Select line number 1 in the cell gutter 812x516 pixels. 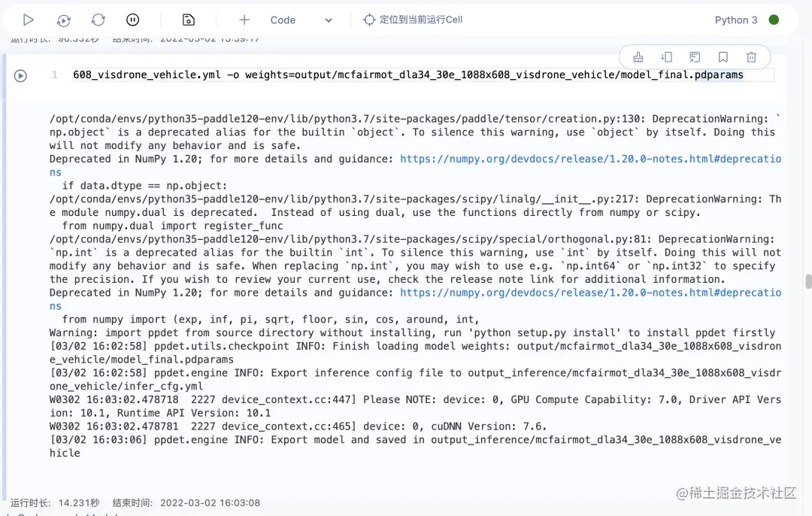point(54,75)
